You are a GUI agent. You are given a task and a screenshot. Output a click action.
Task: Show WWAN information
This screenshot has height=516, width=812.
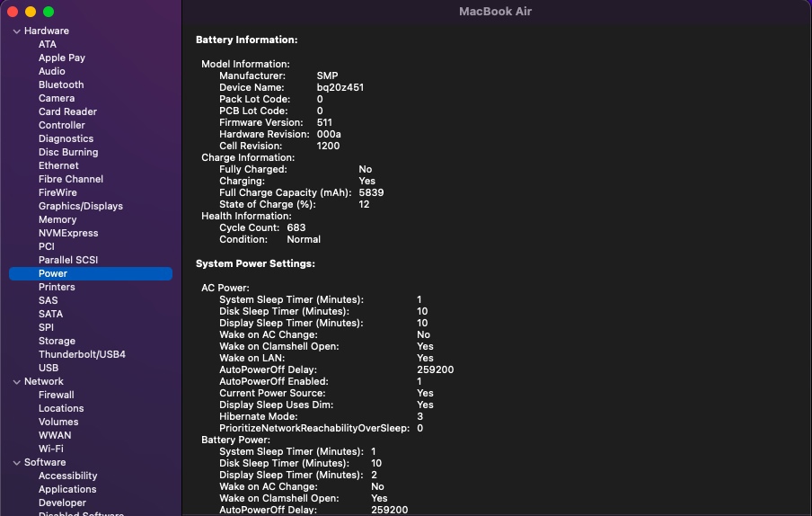pyautogui.click(x=55, y=435)
